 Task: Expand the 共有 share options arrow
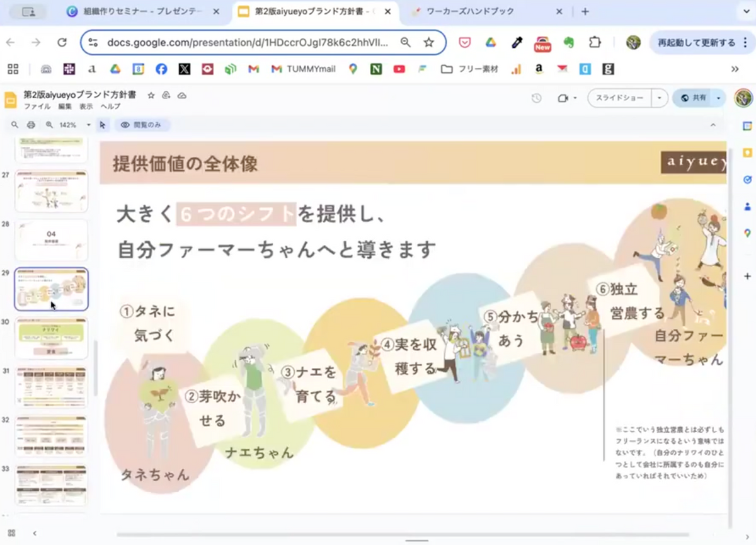(x=718, y=98)
